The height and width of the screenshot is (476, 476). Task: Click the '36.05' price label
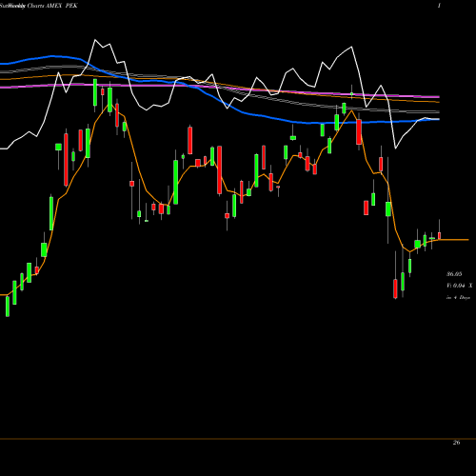coord(454,274)
